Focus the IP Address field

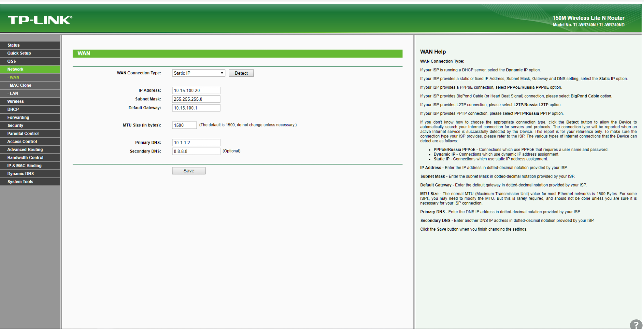pyautogui.click(x=196, y=90)
